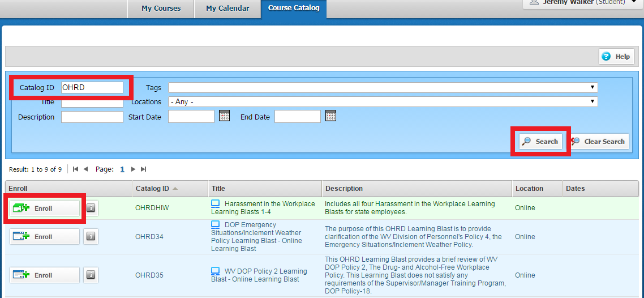
Task: Switch to the My Calendar tab
Action: pos(227,8)
